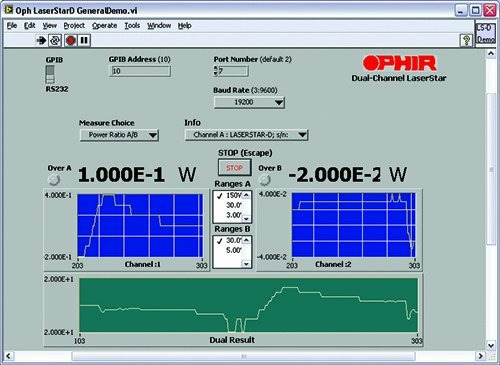500x365 pixels.
Task: Minimize the LaserStar demo window
Action: [x=461, y=11]
